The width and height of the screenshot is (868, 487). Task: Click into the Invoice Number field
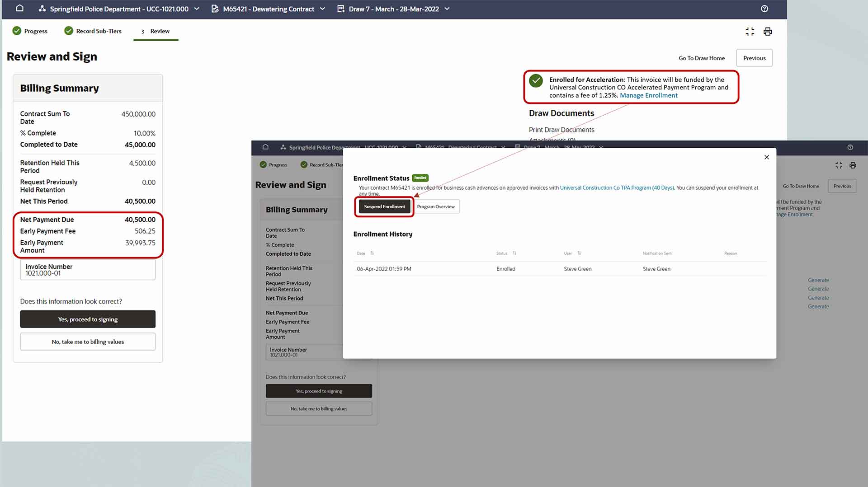(x=88, y=270)
